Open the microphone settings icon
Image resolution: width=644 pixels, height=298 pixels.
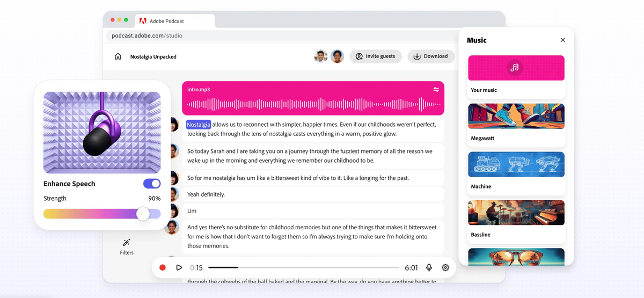(429, 267)
